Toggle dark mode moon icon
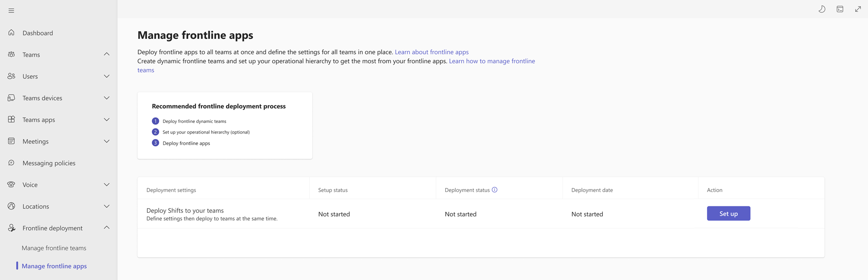 pos(822,9)
